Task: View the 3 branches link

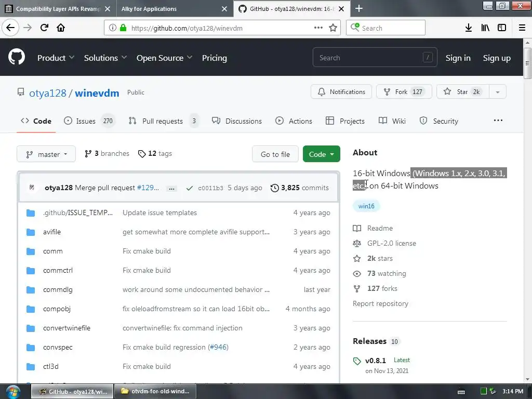Action: tap(107, 154)
